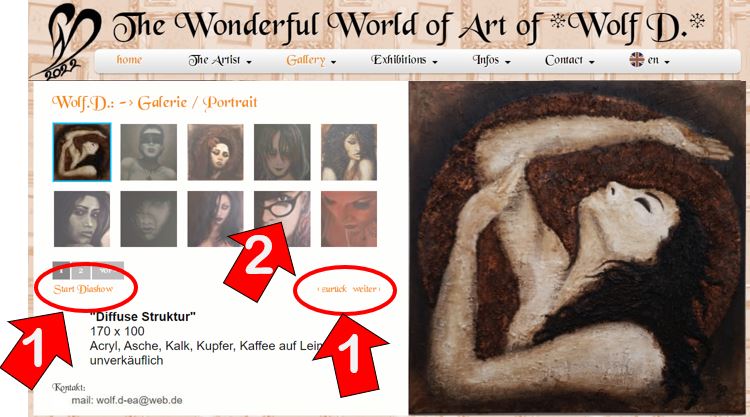
Task: Open the Infos menu
Action: pyautogui.click(x=491, y=60)
